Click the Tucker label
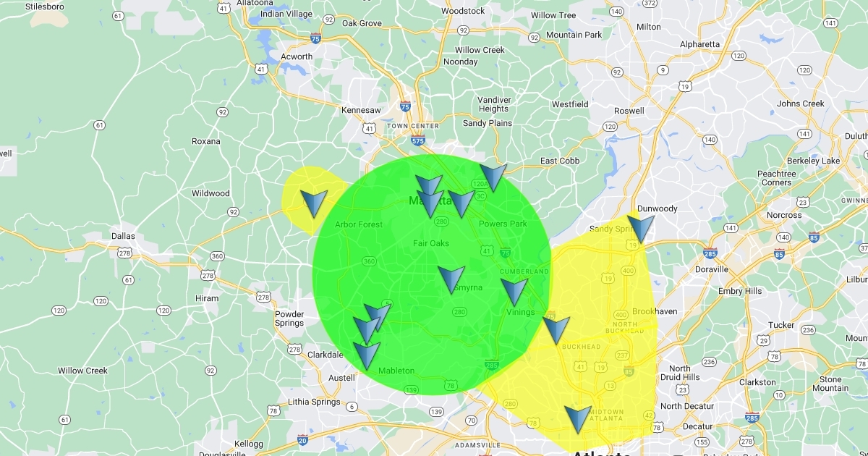This screenshot has width=868, height=456. tap(781, 325)
